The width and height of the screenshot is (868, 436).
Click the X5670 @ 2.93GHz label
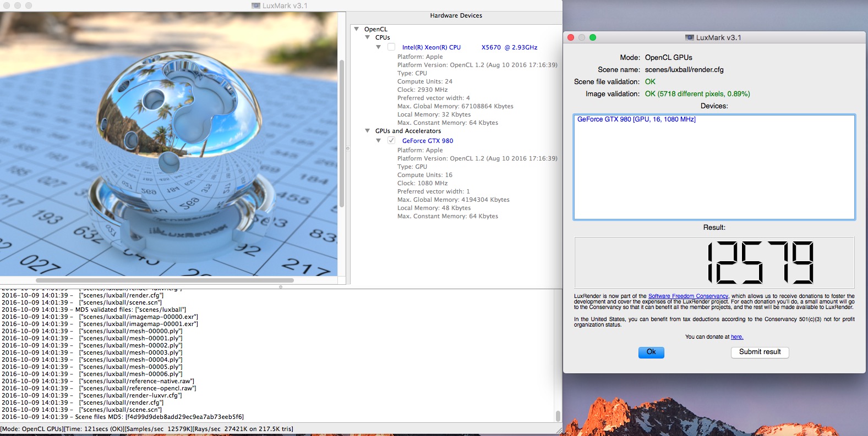pyautogui.click(x=509, y=47)
